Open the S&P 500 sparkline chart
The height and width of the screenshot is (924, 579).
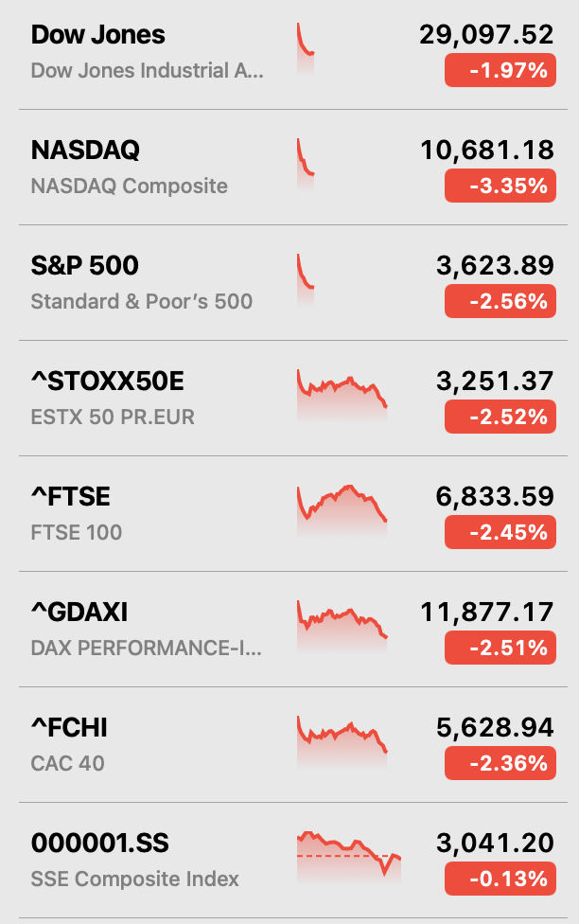tap(306, 280)
